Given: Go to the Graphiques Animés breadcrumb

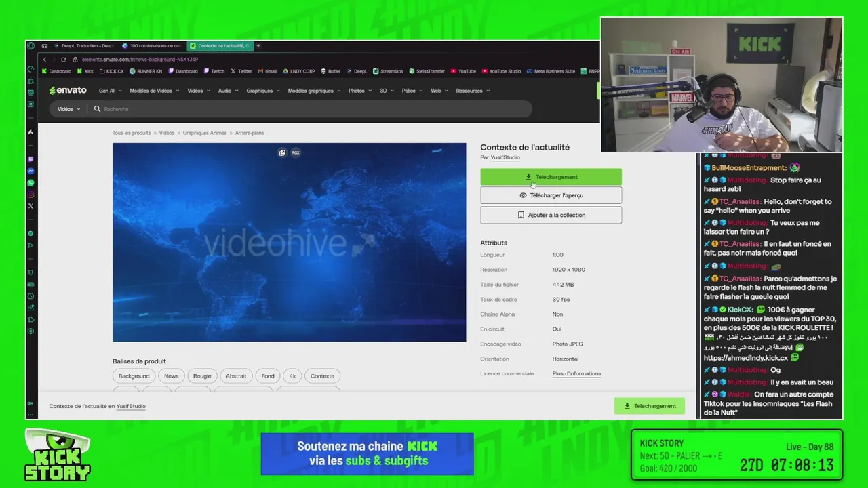Looking at the screenshot, I should click(x=205, y=133).
